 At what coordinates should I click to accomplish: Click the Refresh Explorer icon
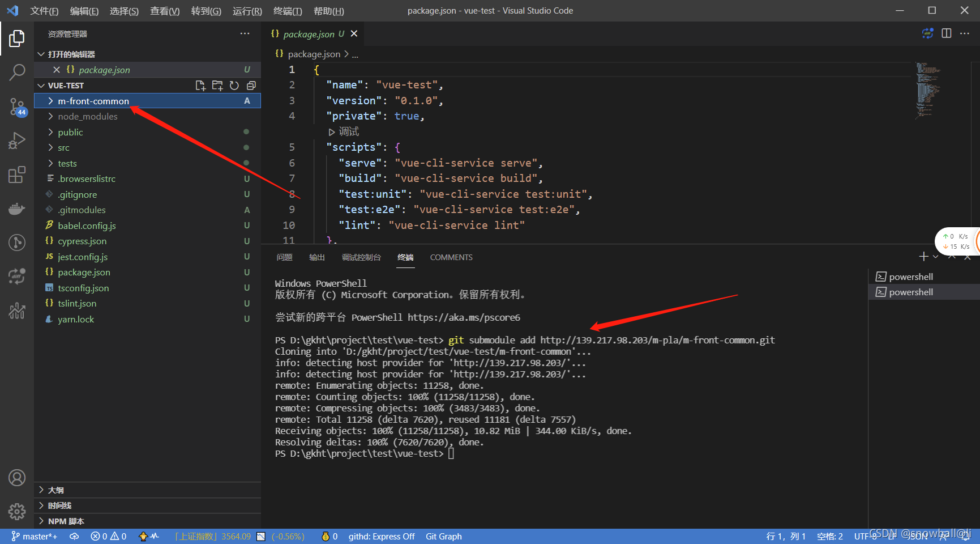234,85
